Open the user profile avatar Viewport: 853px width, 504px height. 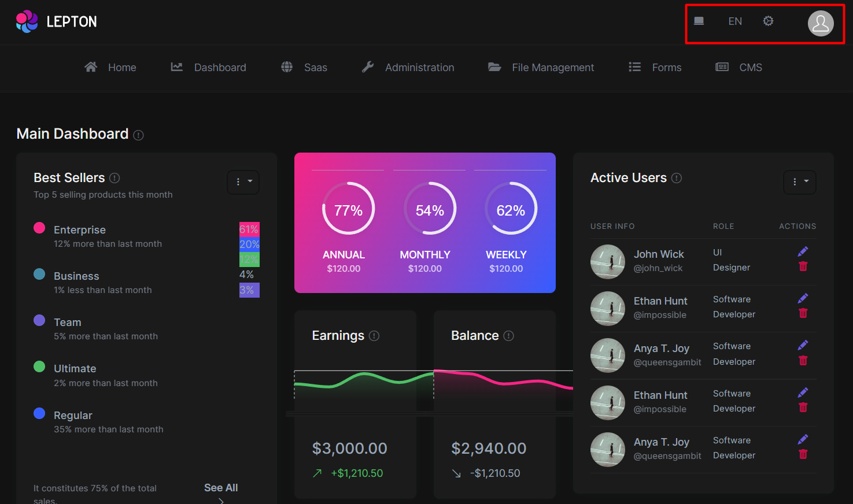pyautogui.click(x=821, y=24)
